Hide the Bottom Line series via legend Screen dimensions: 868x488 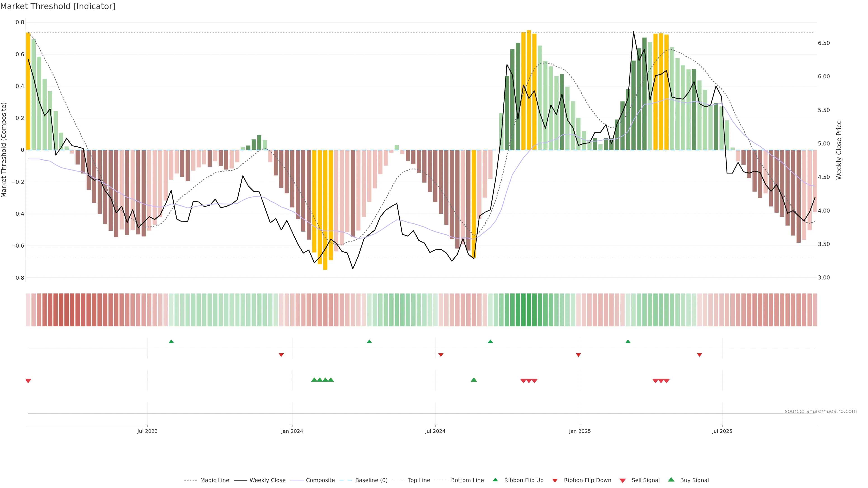tap(467, 480)
